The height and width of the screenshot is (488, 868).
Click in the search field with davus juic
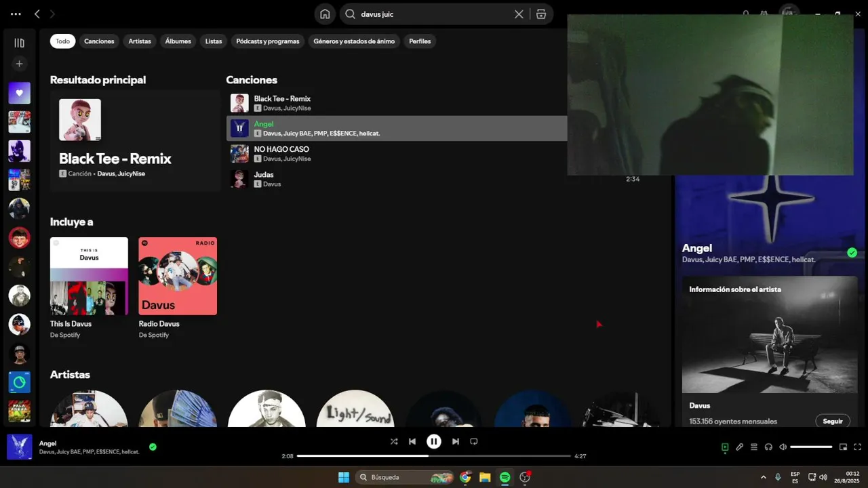point(434,14)
